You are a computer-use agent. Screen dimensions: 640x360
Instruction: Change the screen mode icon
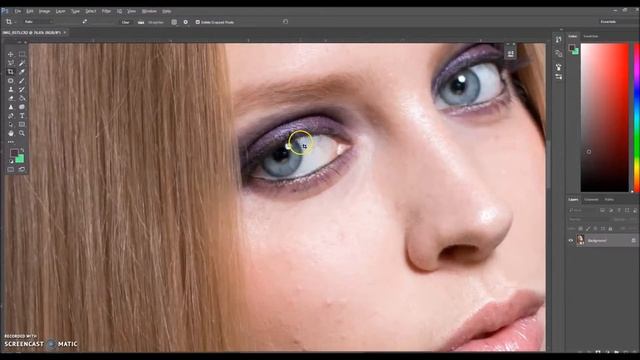22,169
